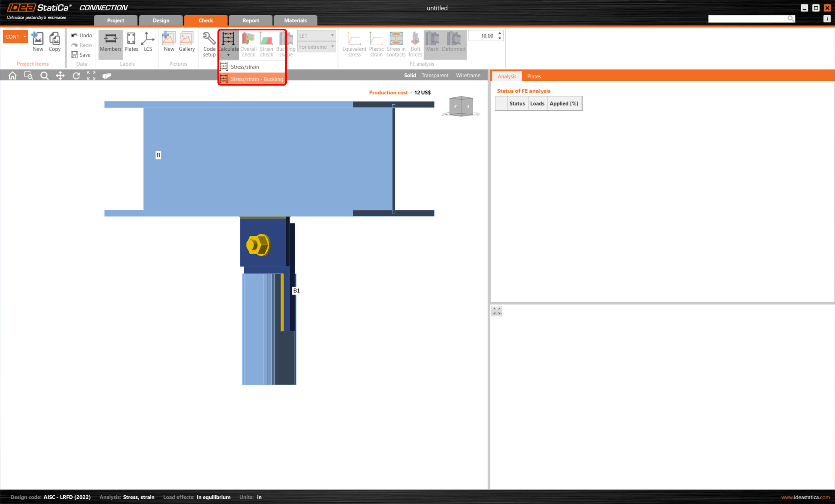
Task: Open the Plates panel tab
Action: [534, 76]
